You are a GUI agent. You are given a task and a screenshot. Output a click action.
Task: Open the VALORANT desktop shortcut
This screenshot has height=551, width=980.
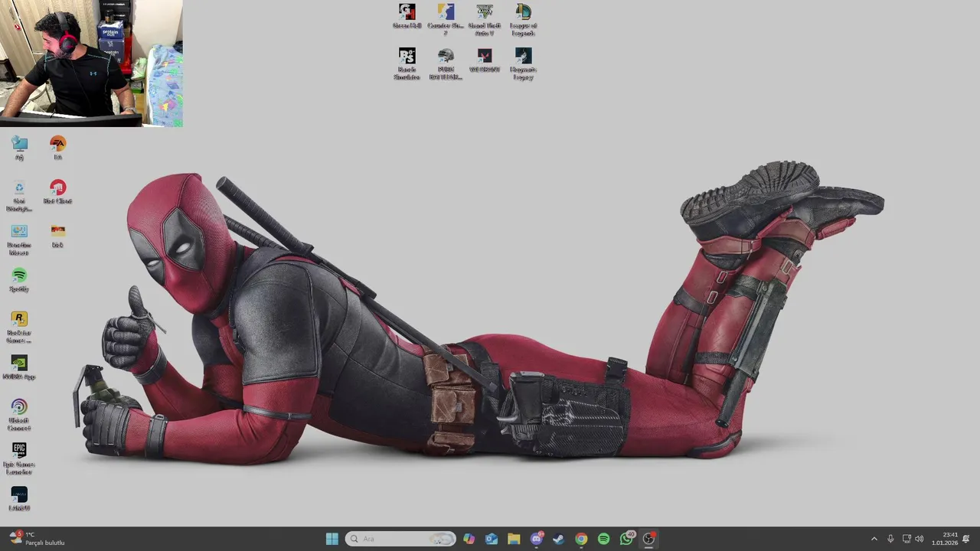[x=485, y=60]
